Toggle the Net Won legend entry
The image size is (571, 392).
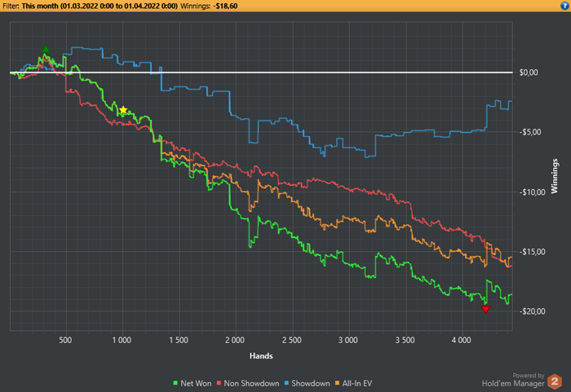[x=192, y=383]
